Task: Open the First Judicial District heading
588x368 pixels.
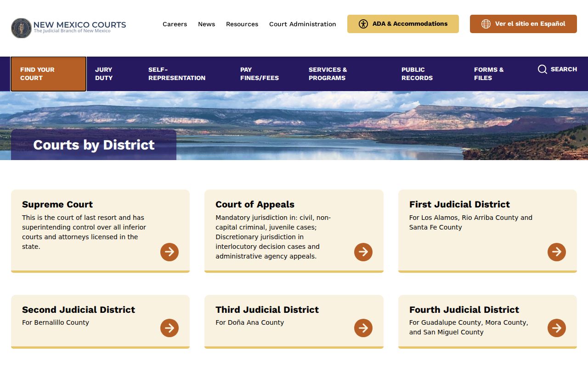Action: pyautogui.click(x=459, y=205)
